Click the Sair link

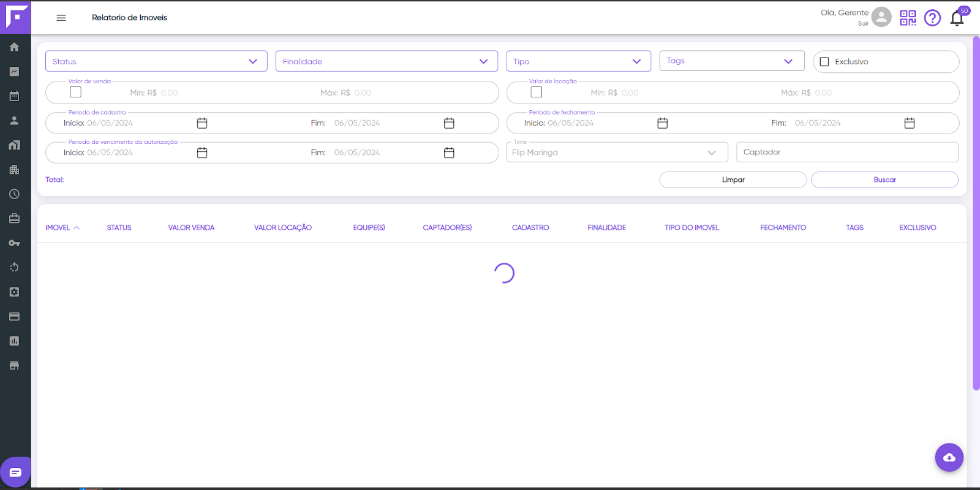(863, 24)
